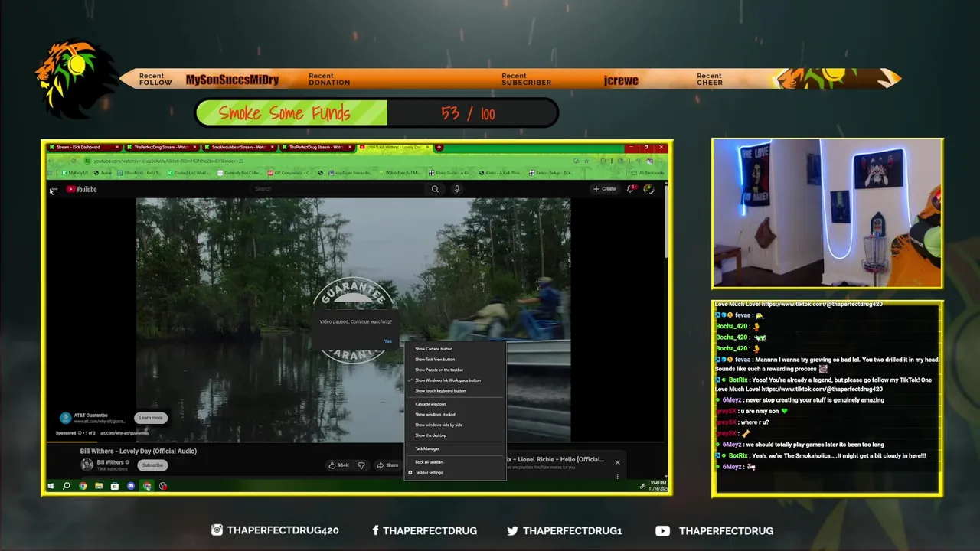Click the Smoke Some Funds progress bar

[376, 113]
